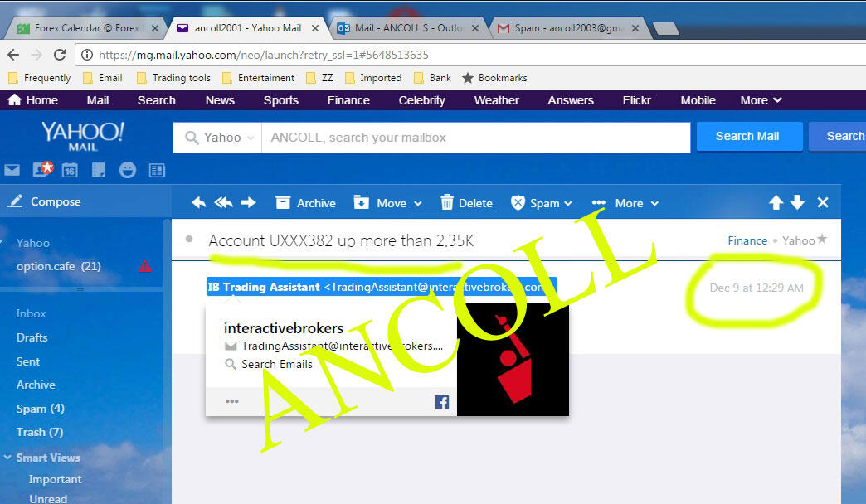This screenshot has height=504, width=866.
Task: Open the Frequently bookmarks folder
Action: pos(40,78)
